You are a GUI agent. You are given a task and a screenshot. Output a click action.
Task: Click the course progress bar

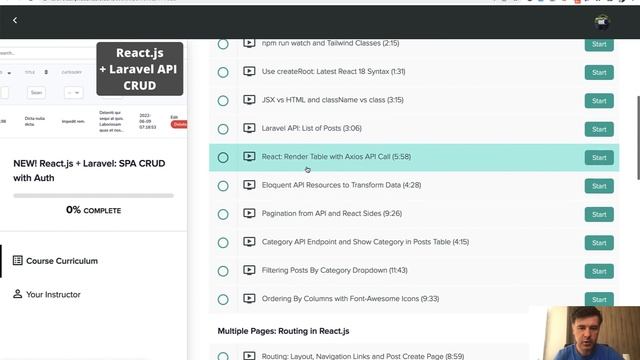point(93,196)
